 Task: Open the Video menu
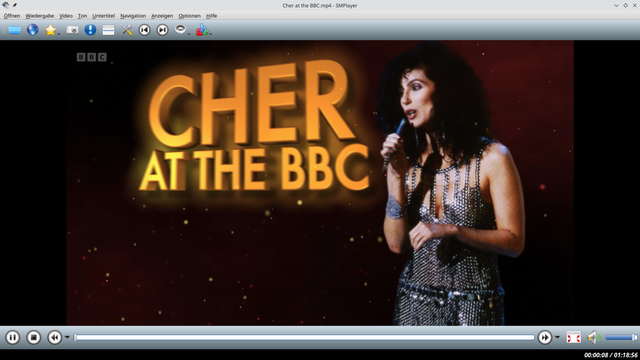tap(66, 16)
